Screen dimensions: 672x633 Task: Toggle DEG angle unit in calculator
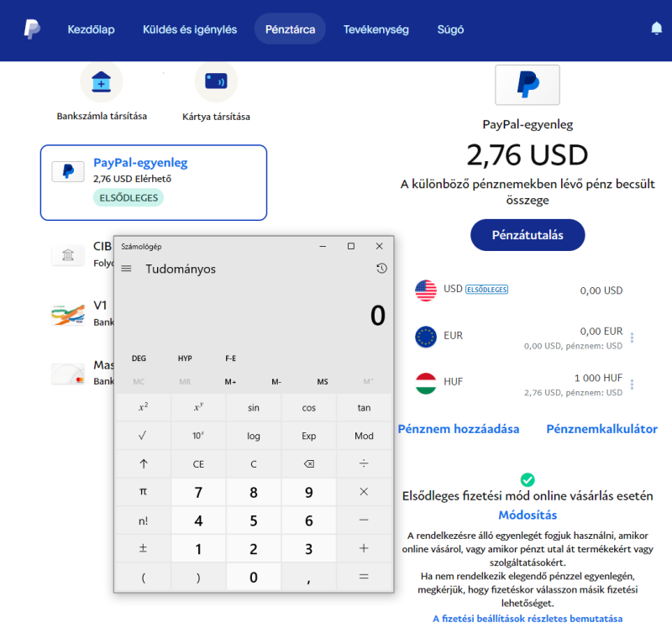(139, 358)
